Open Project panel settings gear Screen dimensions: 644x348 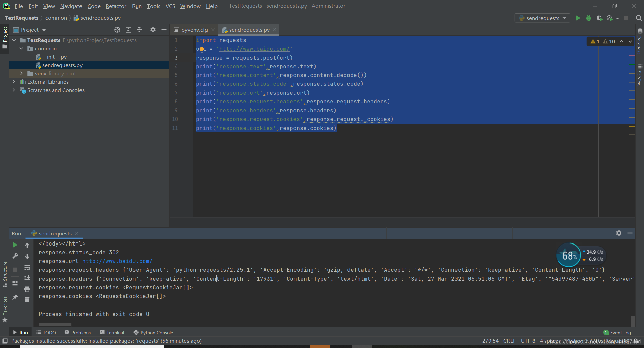(x=153, y=30)
